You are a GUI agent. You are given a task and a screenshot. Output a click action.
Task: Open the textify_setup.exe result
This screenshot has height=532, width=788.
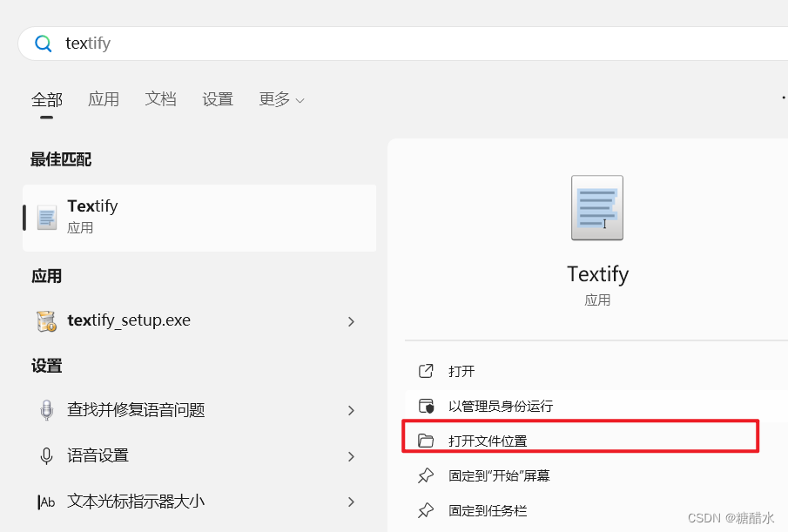(x=199, y=320)
